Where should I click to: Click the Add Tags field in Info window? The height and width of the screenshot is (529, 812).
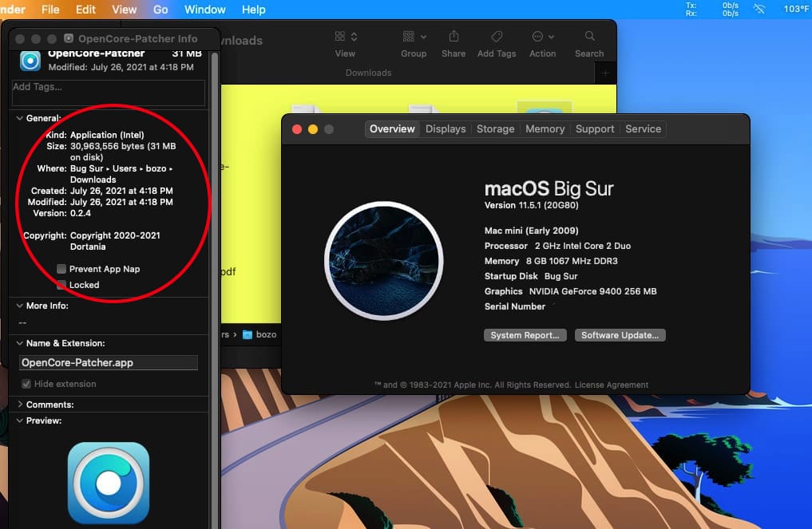pyautogui.click(x=109, y=93)
